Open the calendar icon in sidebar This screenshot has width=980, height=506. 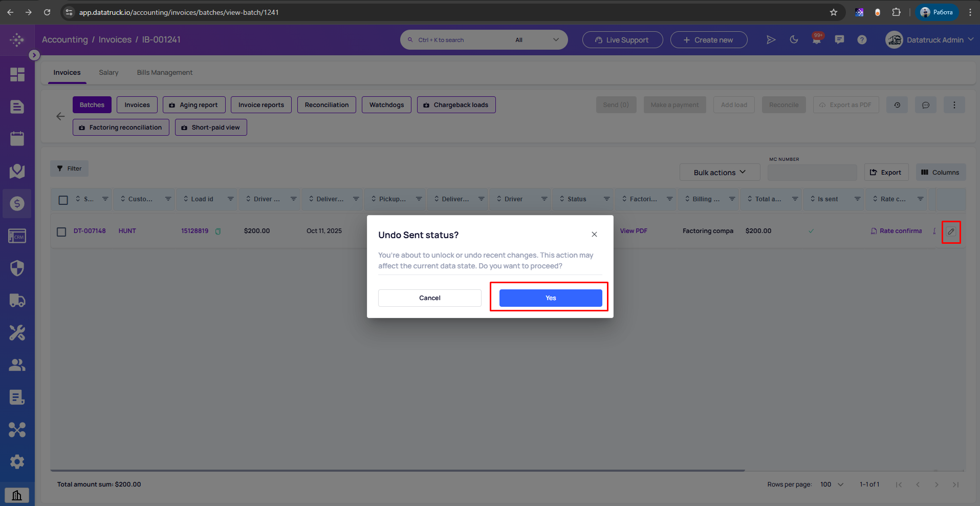pyautogui.click(x=17, y=139)
